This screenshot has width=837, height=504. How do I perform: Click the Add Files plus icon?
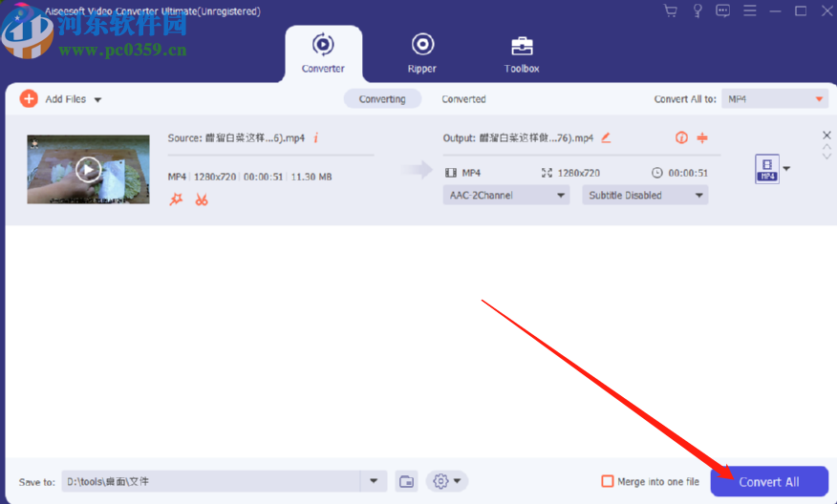pyautogui.click(x=29, y=98)
